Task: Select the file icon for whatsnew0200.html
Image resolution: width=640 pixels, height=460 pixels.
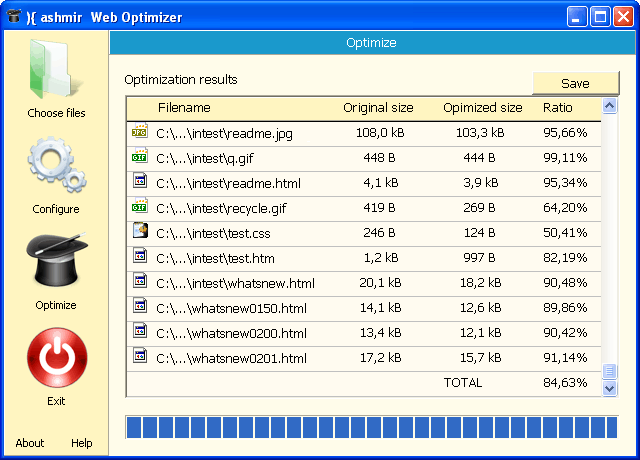Action: [140, 331]
